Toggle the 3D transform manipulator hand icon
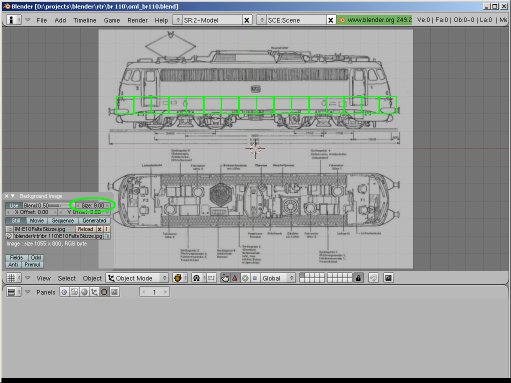 (x=225, y=278)
